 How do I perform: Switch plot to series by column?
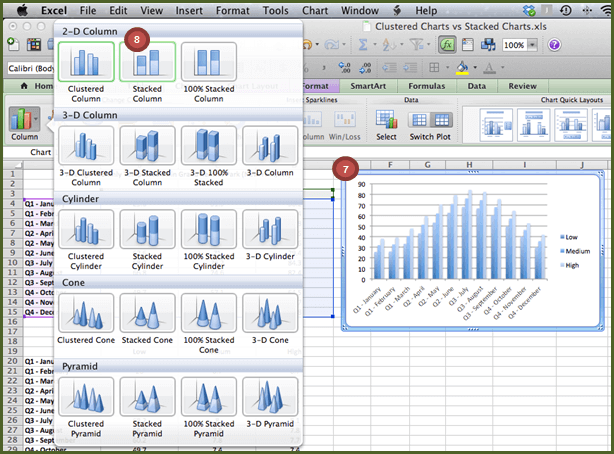coord(442,120)
